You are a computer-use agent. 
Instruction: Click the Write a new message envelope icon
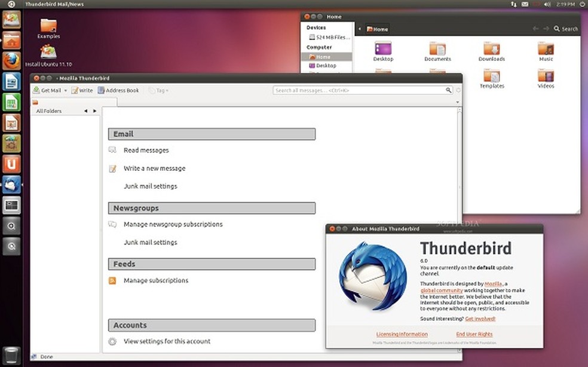(x=112, y=168)
